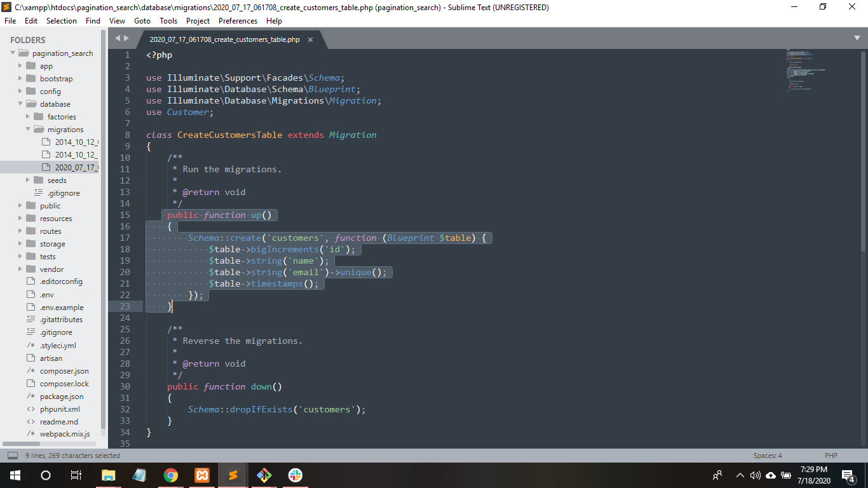The width and height of the screenshot is (868, 488).
Task: Open composer.json in the sidebar
Action: click(x=64, y=371)
